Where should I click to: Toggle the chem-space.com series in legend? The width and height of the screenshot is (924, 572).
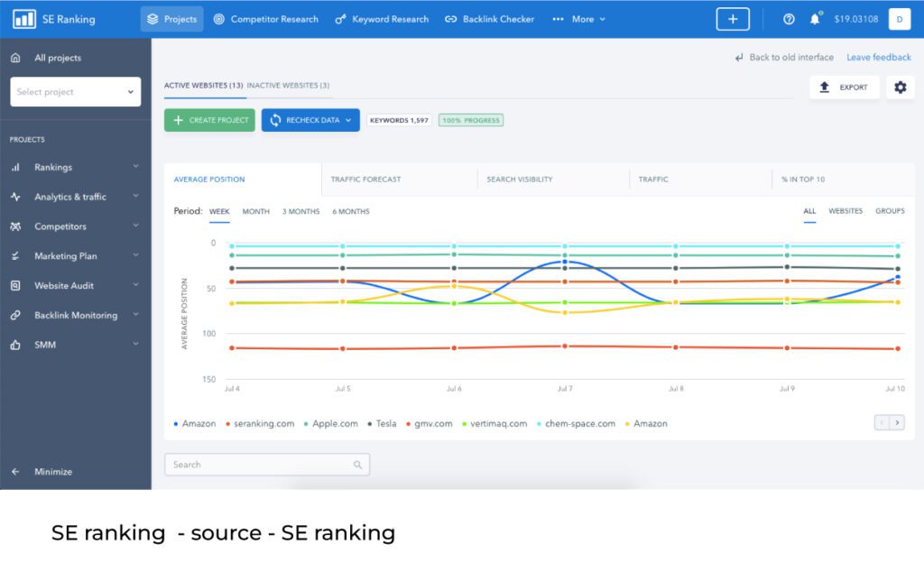pyautogui.click(x=576, y=423)
